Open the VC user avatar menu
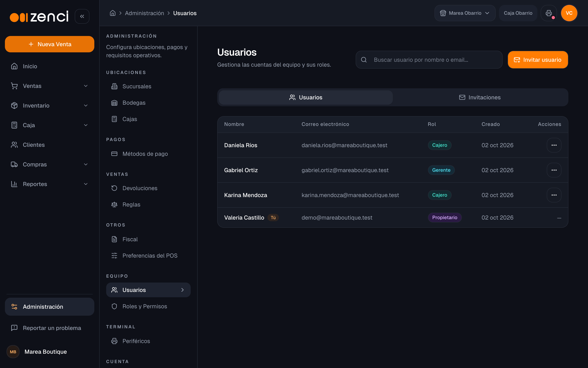Viewport: 588px width, 368px height. (569, 13)
